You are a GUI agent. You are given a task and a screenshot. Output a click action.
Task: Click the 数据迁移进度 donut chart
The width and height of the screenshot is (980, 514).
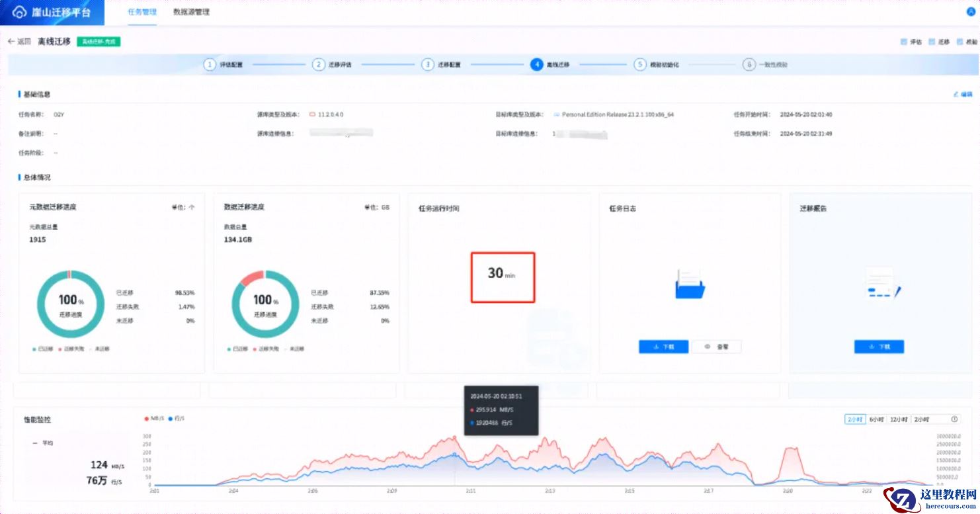click(x=265, y=304)
